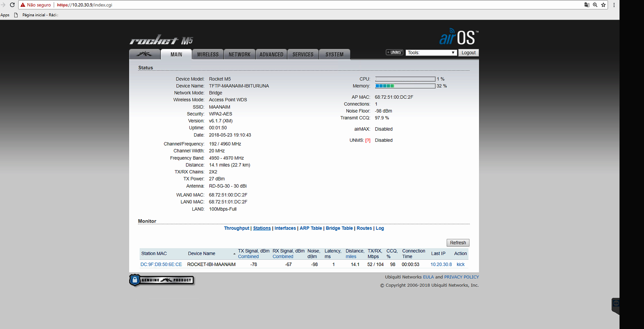Open the SERVICES tab
This screenshot has height=329, width=644.
point(303,54)
